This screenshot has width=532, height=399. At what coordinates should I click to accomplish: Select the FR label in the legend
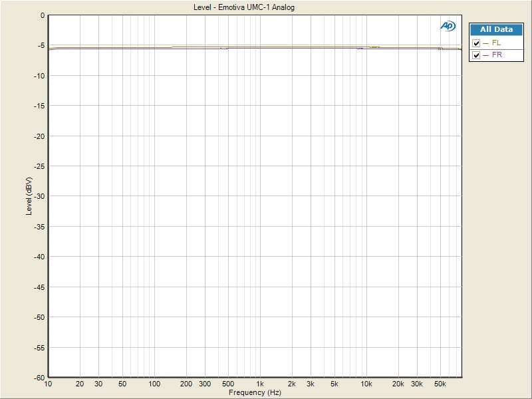[x=497, y=55]
